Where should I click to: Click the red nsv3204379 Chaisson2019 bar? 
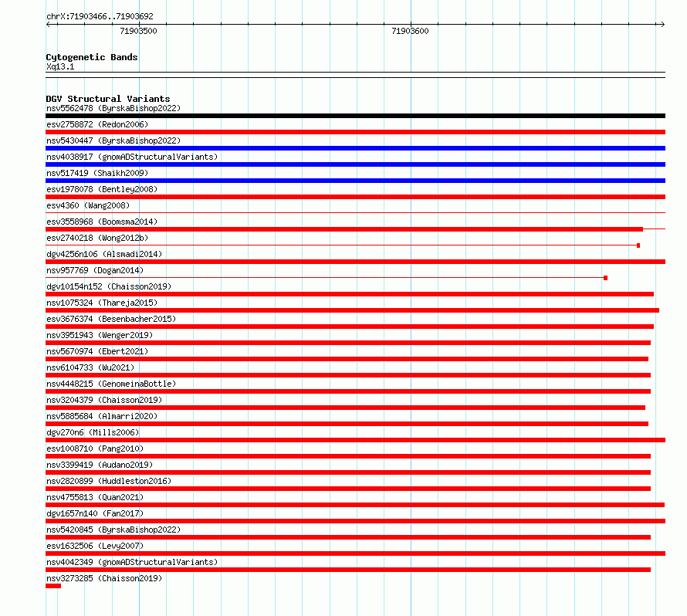(345, 408)
